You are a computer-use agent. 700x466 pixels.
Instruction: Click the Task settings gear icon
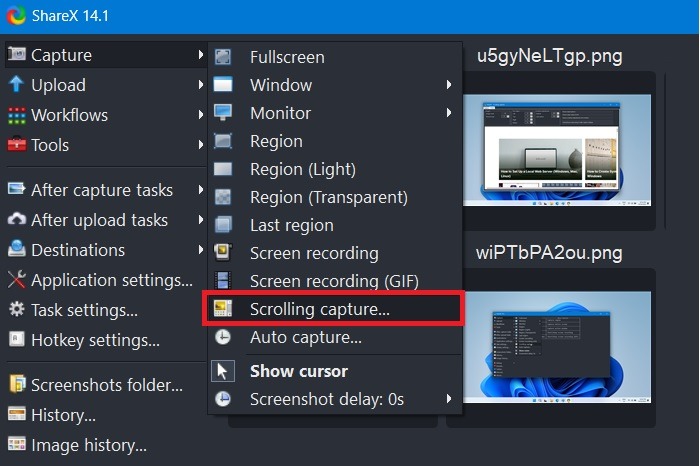[x=17, y=309]
